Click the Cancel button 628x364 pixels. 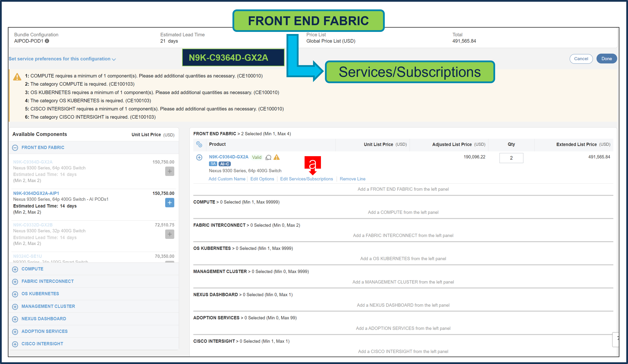click(581, 59)
